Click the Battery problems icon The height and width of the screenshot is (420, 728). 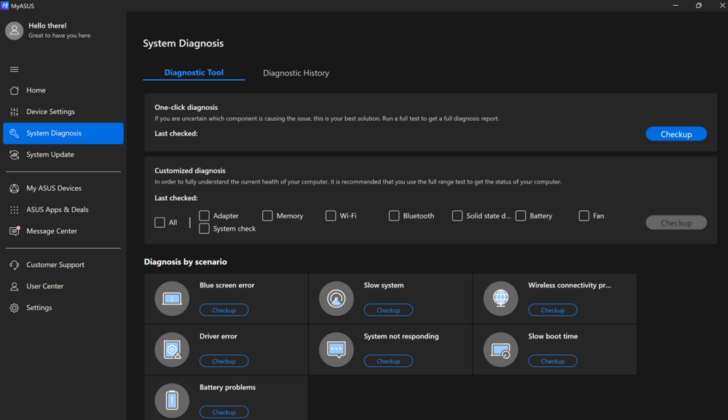click(172, 401)
